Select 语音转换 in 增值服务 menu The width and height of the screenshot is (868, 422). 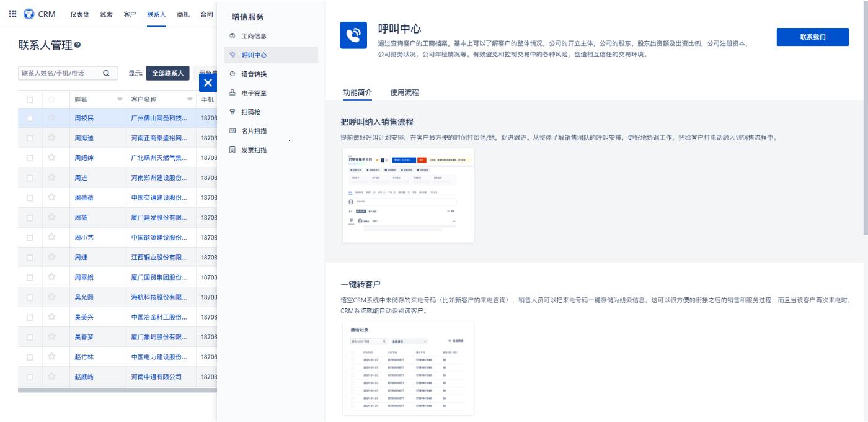pyautogui.click(x=271, y=74)
